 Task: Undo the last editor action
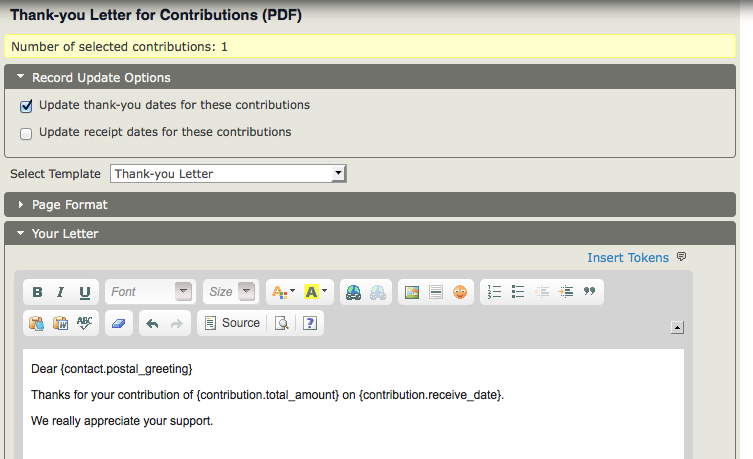(152, 323)
